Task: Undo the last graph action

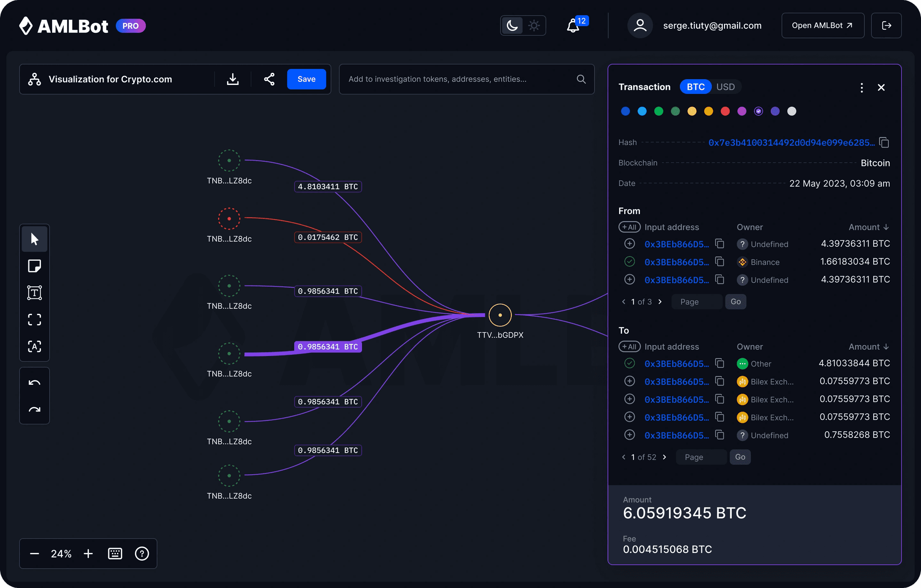Action: click(34, 383)
